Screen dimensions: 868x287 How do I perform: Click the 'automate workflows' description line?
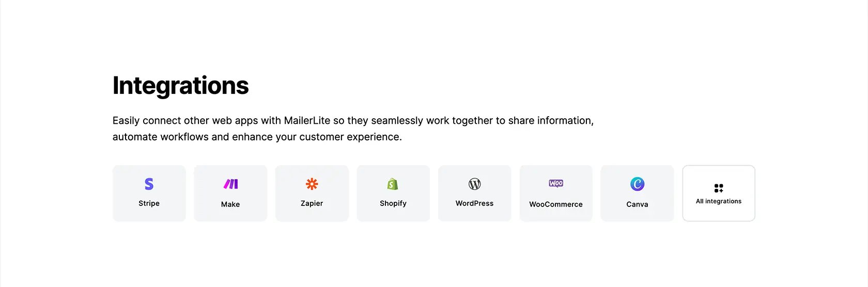tap(257, 137)
